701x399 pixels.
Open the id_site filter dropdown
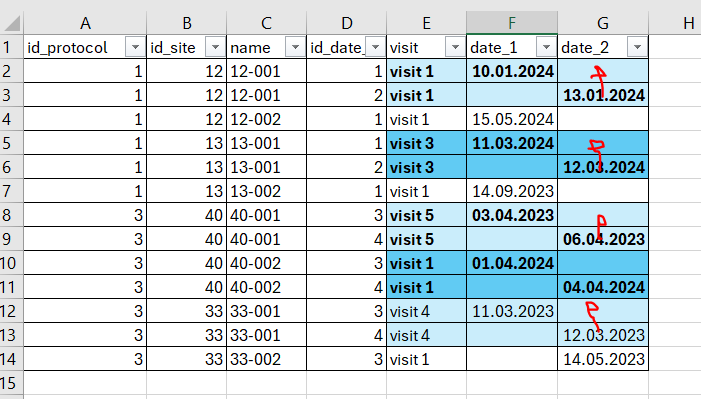coord(215,47)
